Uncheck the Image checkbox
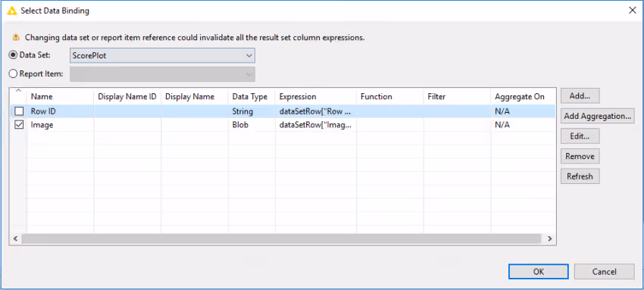Screen dimensions: 644x290 tap(19, 125)
